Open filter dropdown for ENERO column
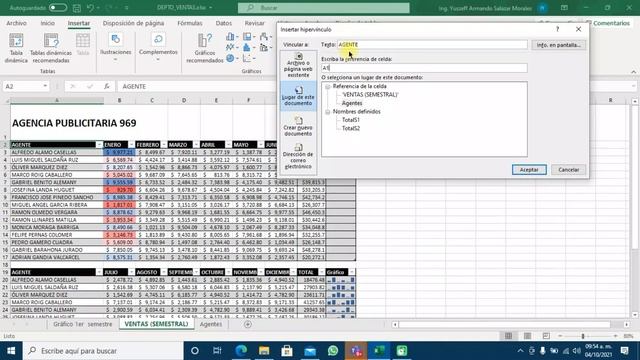Image resolution: width=640 pixels, height=360 pixels. [x=131, y=145]
